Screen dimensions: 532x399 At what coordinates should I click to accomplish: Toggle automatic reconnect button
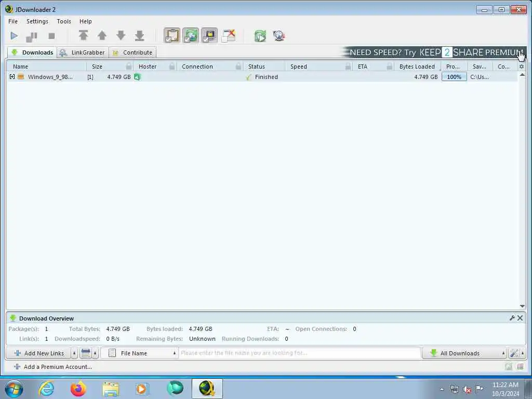tap(191, 35)
